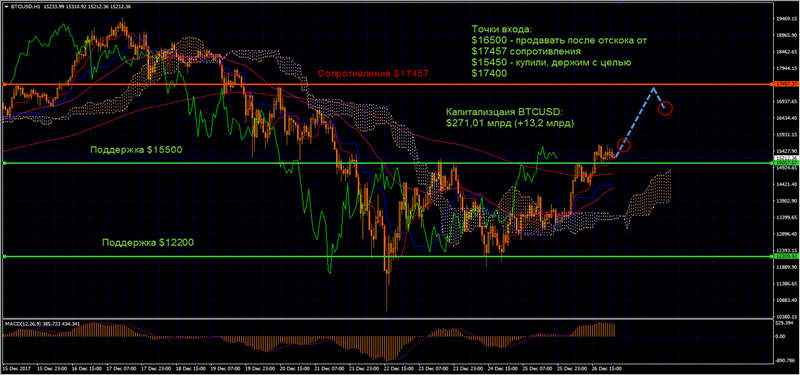Viewport: 800px width, 375px height.
Task: Click the 12209.52 green price tag on axis
Action: coord(785,257)
